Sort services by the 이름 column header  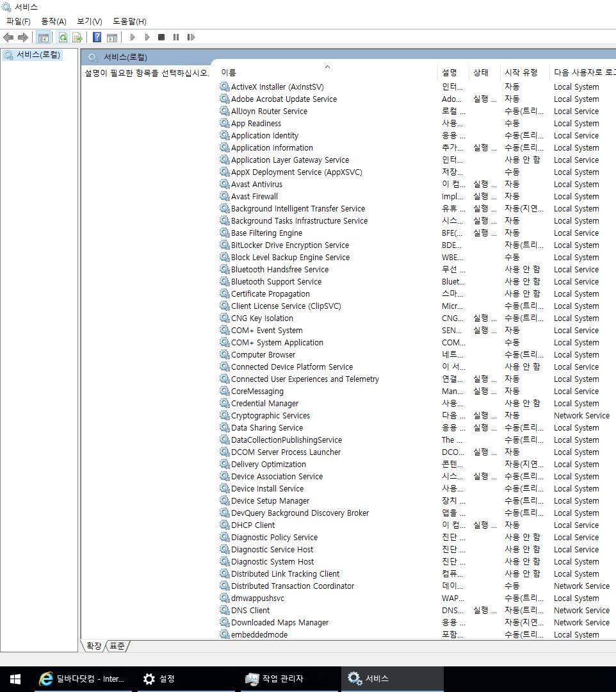click(x=229, y=72)
